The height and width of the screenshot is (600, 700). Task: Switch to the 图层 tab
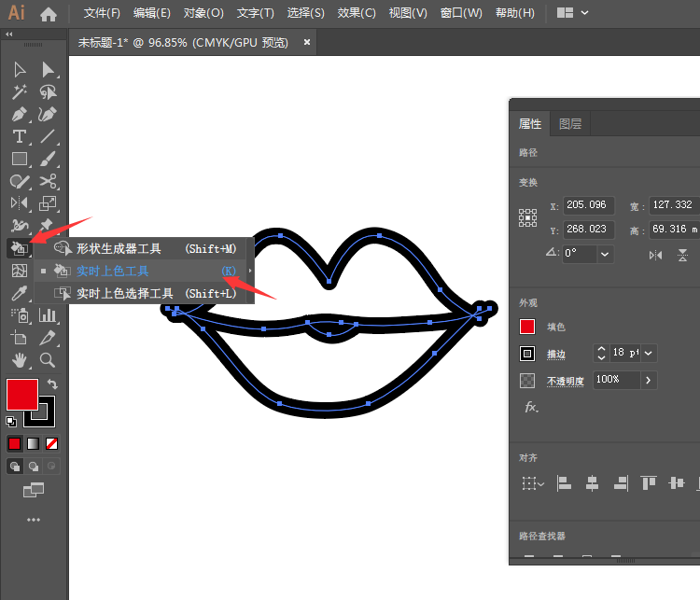pyautogui.click(x=570, y=124)
